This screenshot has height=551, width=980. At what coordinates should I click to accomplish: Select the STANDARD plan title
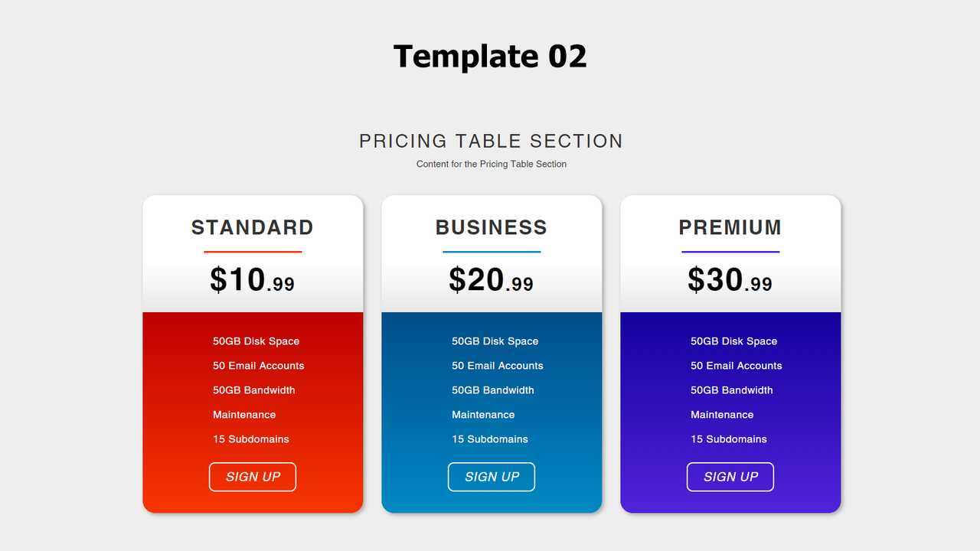click(253, 227)
